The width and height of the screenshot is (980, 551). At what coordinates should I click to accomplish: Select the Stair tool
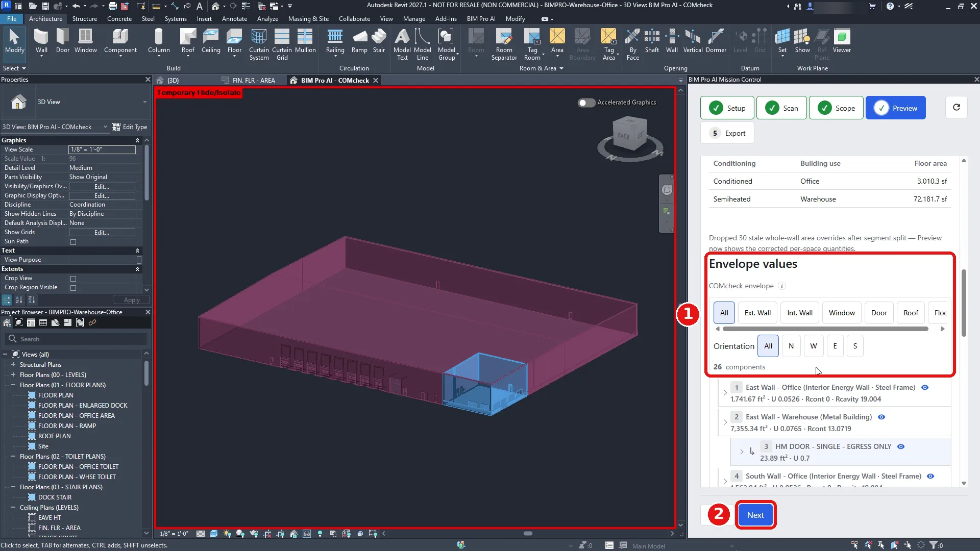(x=379, y=41)
